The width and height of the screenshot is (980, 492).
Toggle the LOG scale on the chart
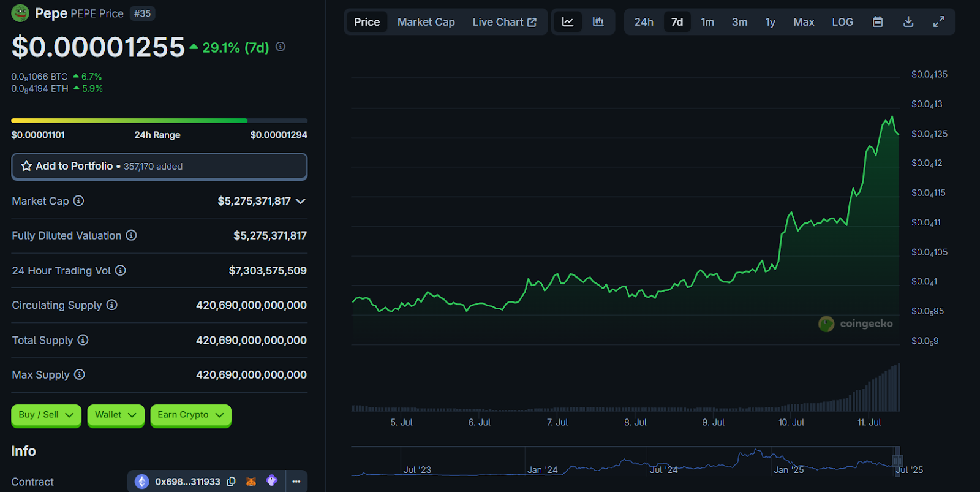pyautogui.click(x=842, y=22)
